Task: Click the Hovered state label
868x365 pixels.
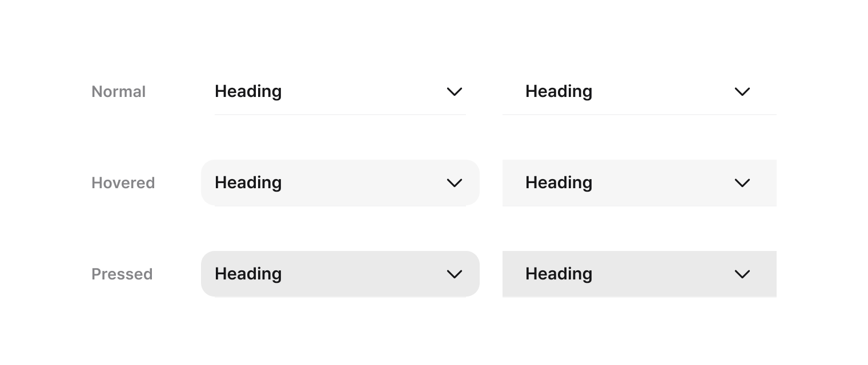Action: (123, 183)
